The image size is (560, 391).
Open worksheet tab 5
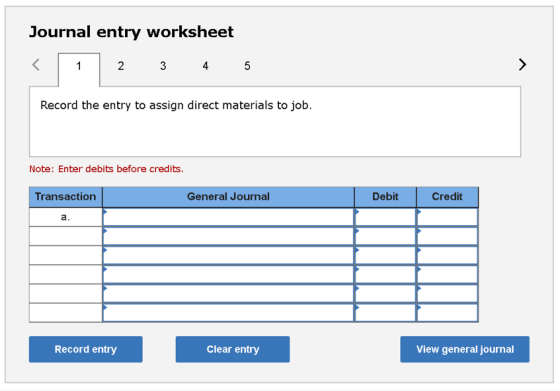[247, 66]
